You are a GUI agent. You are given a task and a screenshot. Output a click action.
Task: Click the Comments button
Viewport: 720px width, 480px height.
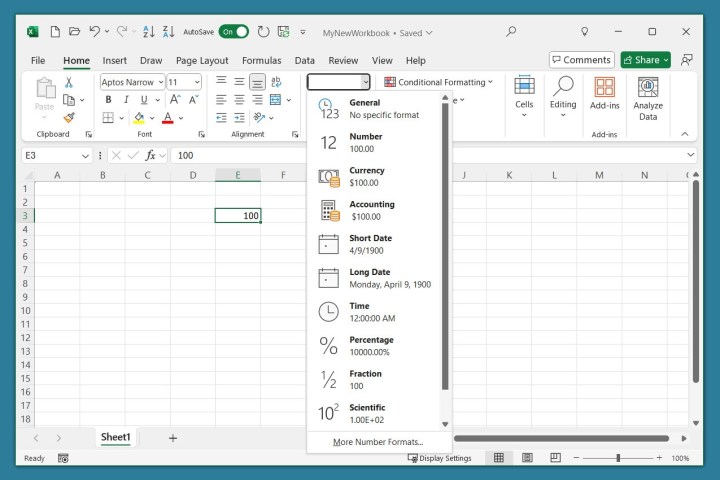[581, 60]
